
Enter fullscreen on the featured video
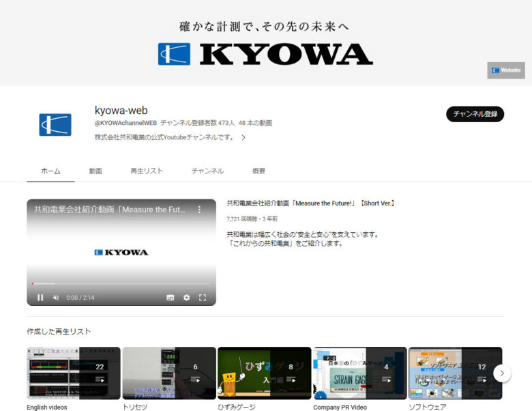[x=203, y=298]
